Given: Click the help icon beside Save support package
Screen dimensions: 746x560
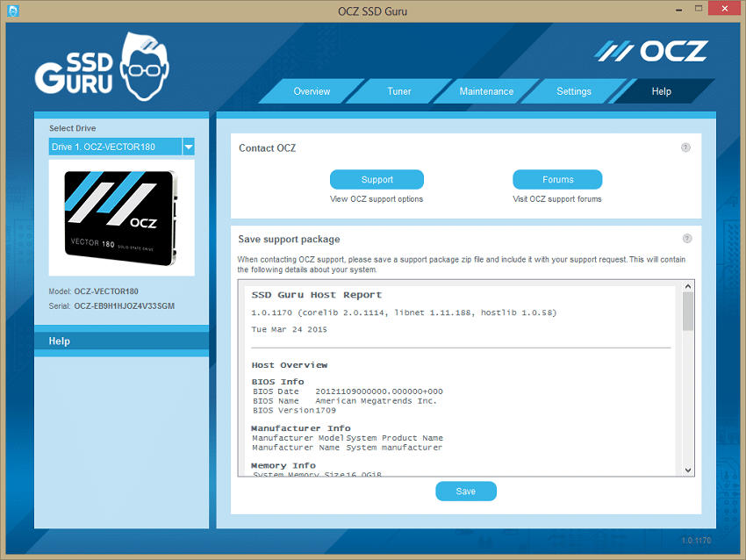Looking at the screenshot, I should 687,239.
